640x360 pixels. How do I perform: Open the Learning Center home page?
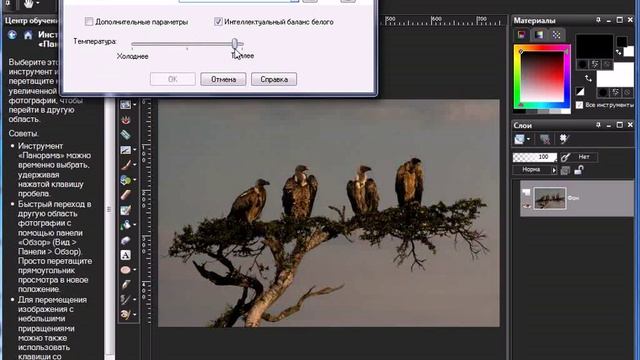click(28, 36)
